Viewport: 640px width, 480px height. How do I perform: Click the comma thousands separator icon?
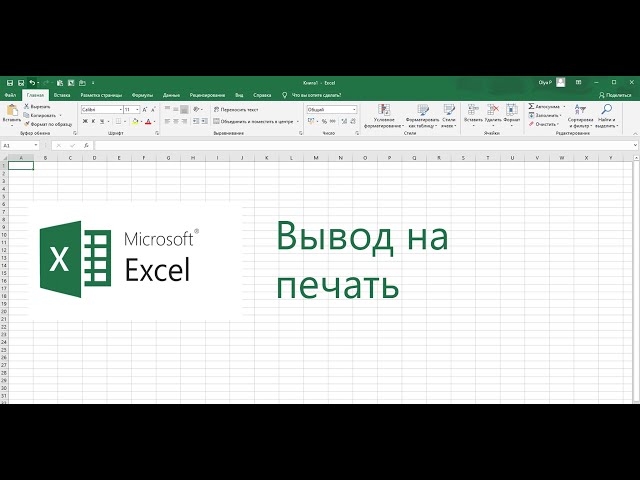pyautogui.click(x=333, y=121)
